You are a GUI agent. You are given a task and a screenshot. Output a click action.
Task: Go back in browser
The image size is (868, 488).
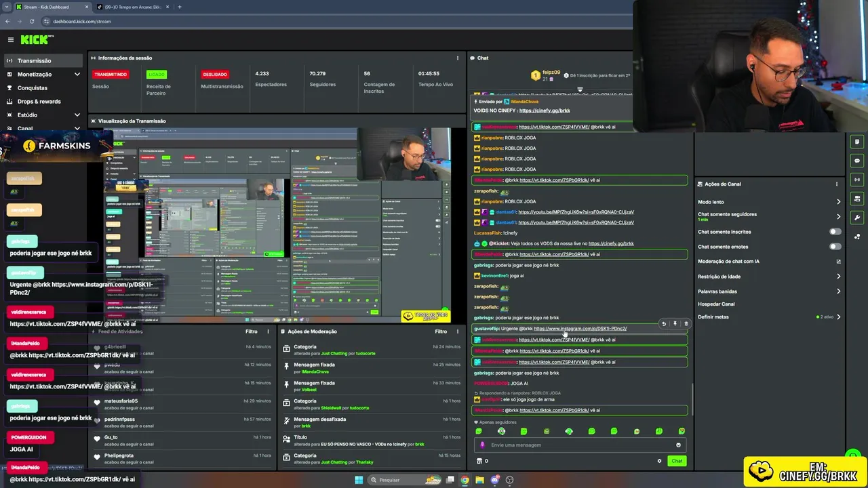8,21
